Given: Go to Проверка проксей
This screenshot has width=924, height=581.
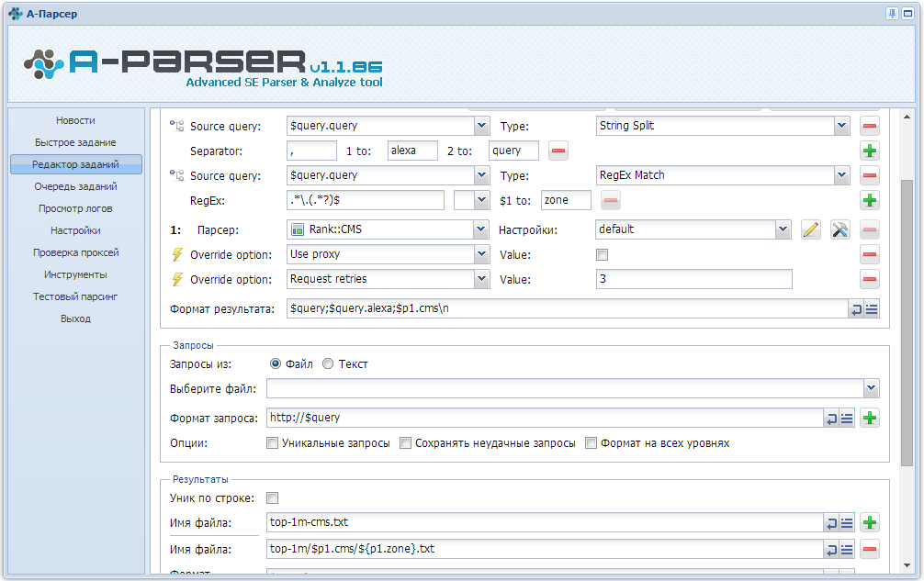Looking at the screenshot, I should click(75, 252).
